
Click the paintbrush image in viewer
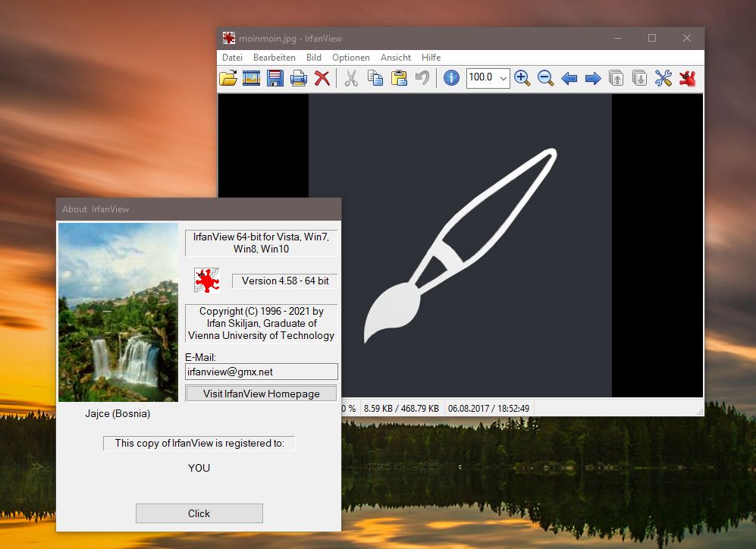coord(460,246)
